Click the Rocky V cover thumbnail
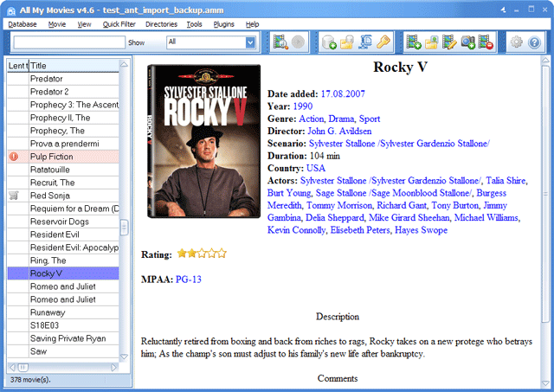This screenshot has width=554, height=392. click(204, 141)
